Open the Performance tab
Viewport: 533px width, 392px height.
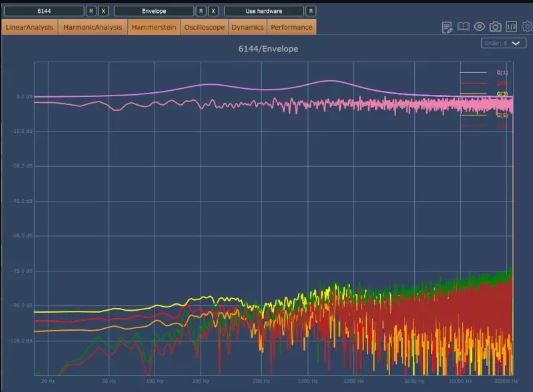click(291, 27)
